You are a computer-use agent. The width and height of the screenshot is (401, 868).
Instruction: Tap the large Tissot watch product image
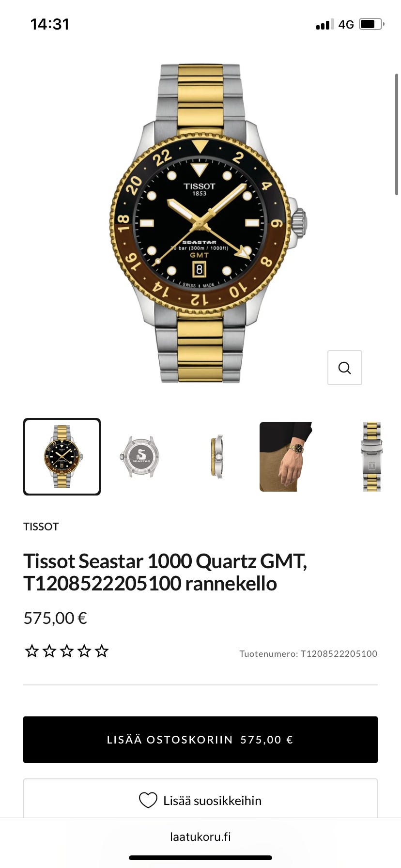coord(200,223)
